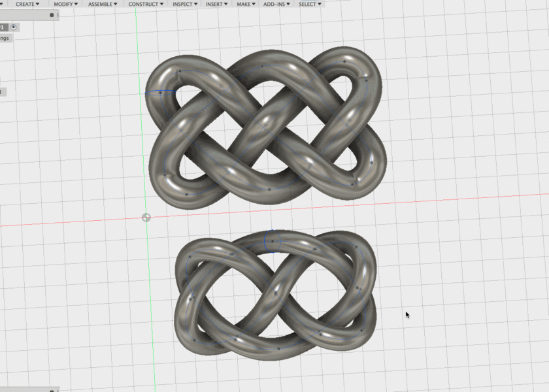Click the origin point marker
Viewport: 549px width, 392px height.
pyautogui.click(x=146, y=218)
